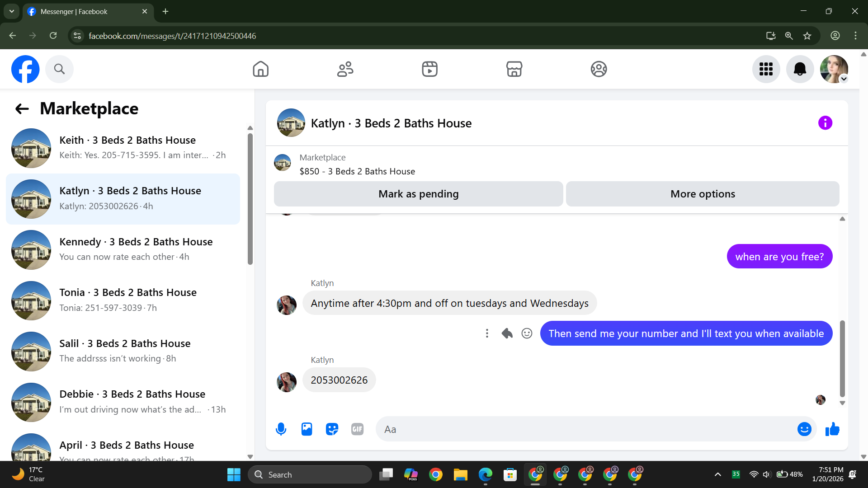The width and height of the screenshot is (868, 488).
Task: Open the sticker picker icon
Action: [332, 429]
